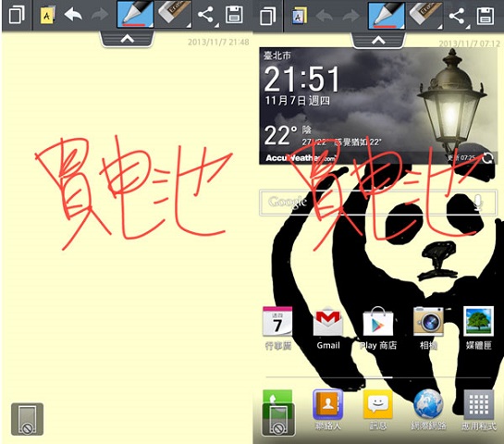The image size is (504, 444).
Task: Open the 聯絡人 contacts app
Action: tap(328, 410)
